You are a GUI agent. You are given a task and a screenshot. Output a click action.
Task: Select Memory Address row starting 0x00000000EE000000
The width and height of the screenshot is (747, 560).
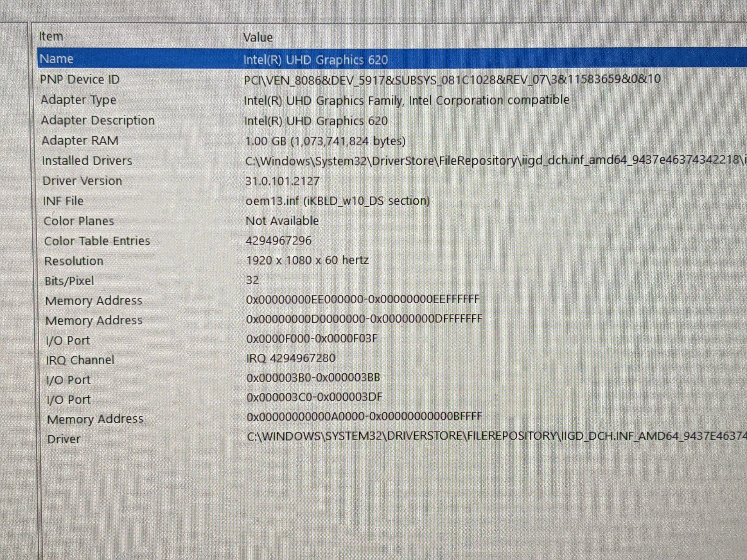[x=94, y=301]
